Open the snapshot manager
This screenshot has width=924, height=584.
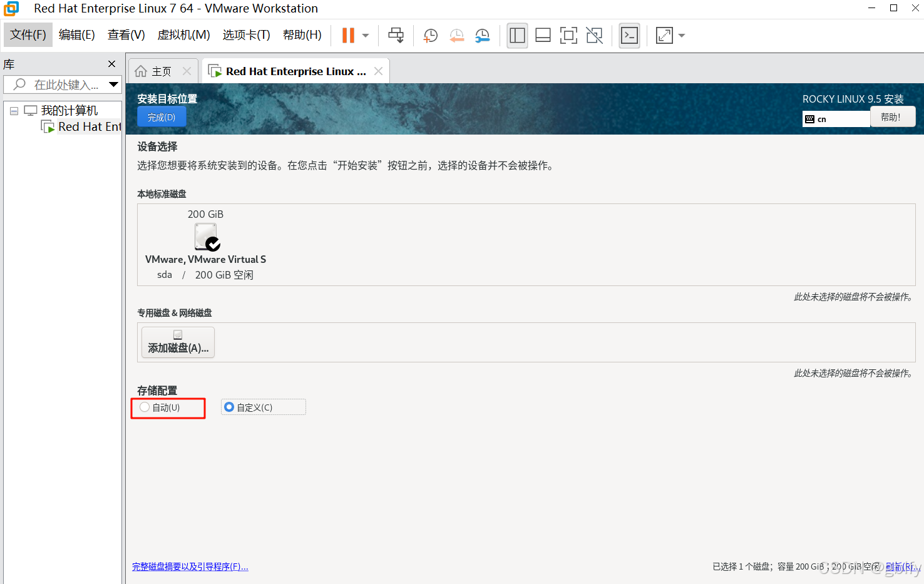tap(483, 36)
